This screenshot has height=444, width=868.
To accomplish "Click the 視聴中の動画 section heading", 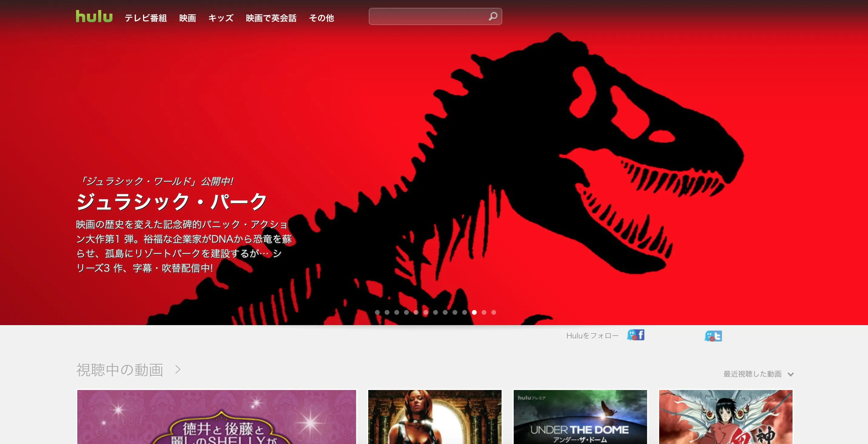I will 120,370.
